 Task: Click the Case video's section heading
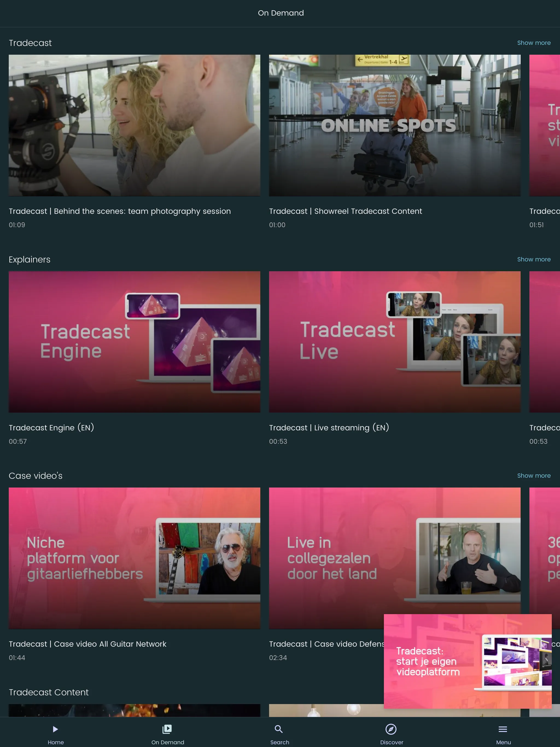[36, 475]
